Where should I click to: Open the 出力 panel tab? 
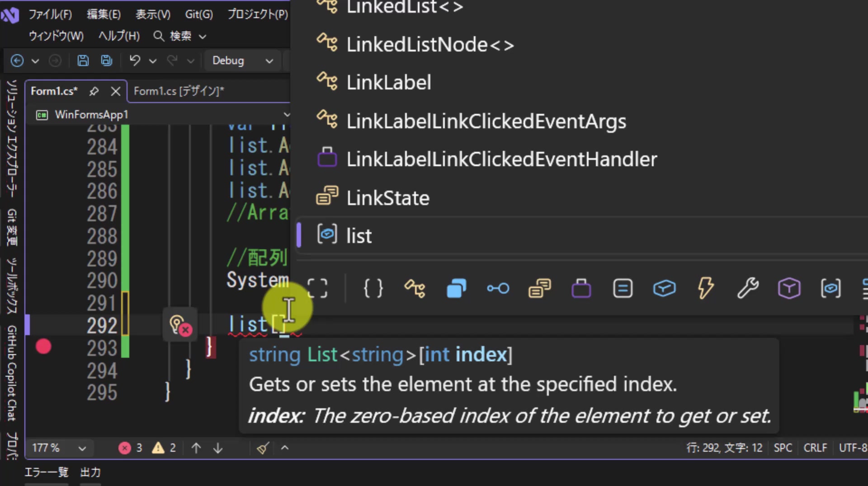(90, 472)
